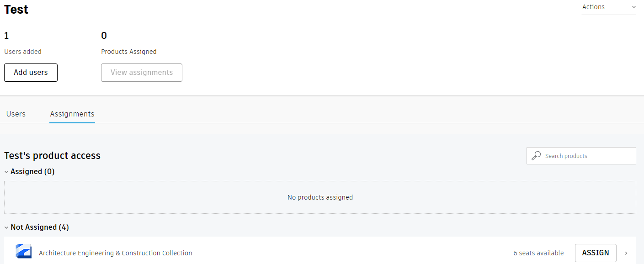Click the 6 seats available label
This screenshot has height=264, width=644.
pos(538,253)
